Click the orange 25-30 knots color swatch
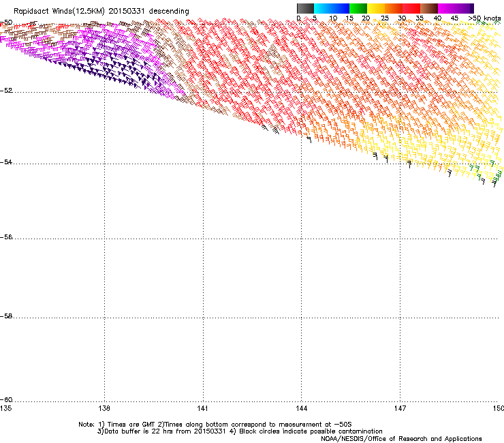504x443 pixels. pyautogui.click(x=394, y=8)
